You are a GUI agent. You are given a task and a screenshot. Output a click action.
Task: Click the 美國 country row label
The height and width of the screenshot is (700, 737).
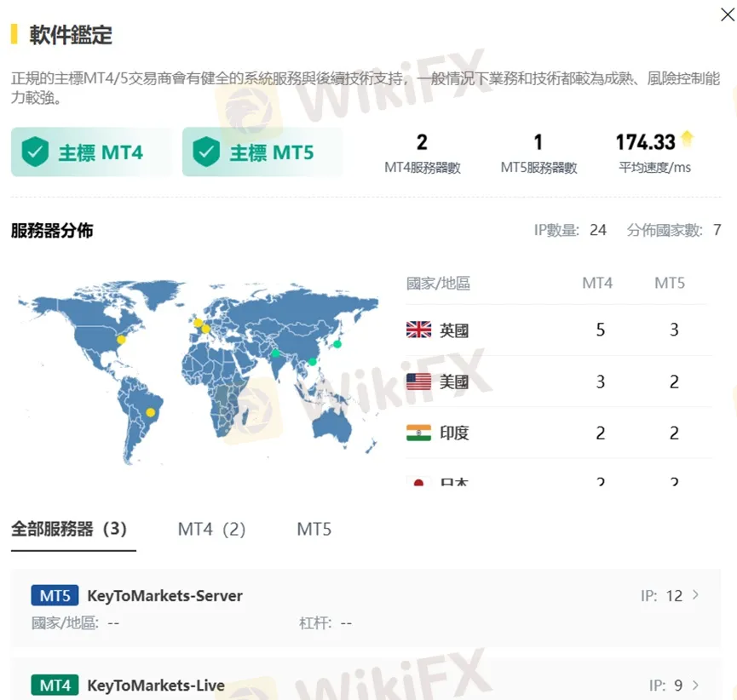[x=454, y=382]
